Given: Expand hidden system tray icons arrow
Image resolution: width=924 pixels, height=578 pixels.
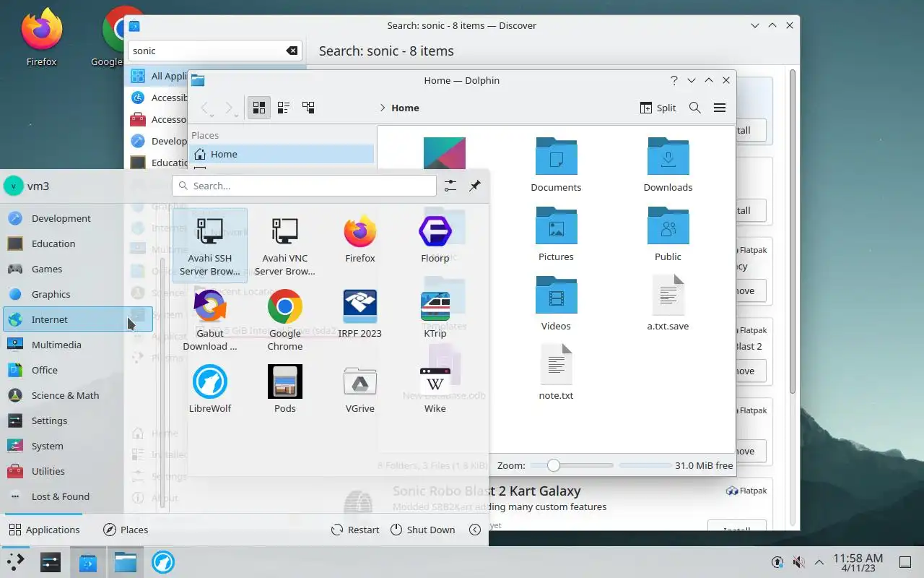Looking at the screenshot, I should point(819,562).
